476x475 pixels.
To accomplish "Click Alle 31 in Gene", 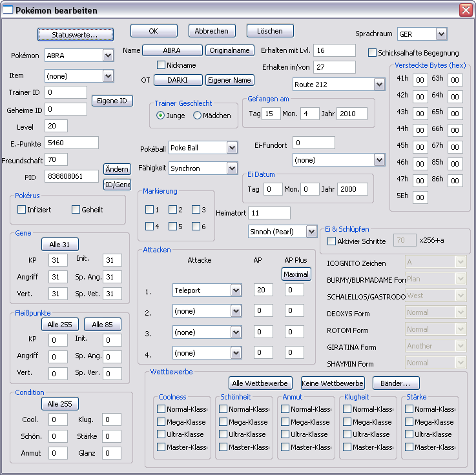I will tap(60, 245).
